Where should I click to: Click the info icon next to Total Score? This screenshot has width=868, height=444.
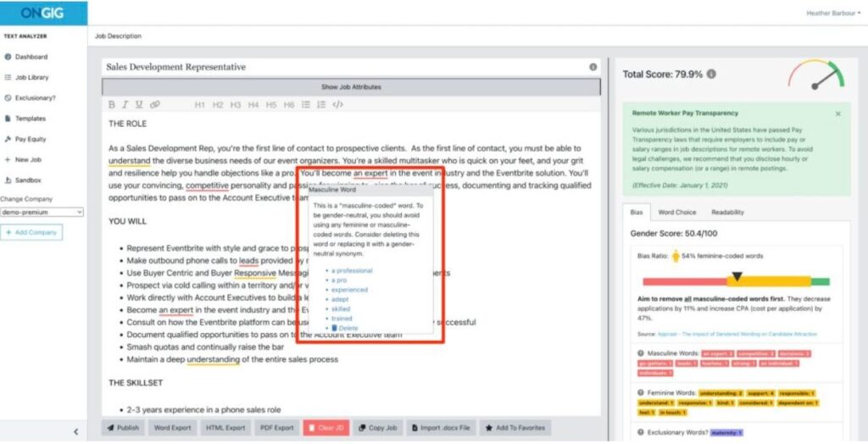[x=711, y=74]
